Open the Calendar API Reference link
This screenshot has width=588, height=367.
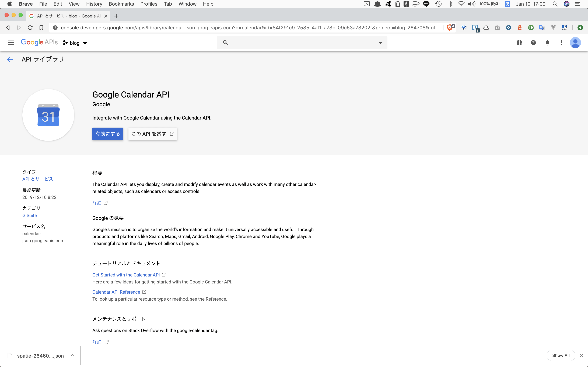(x=116, y=292)
